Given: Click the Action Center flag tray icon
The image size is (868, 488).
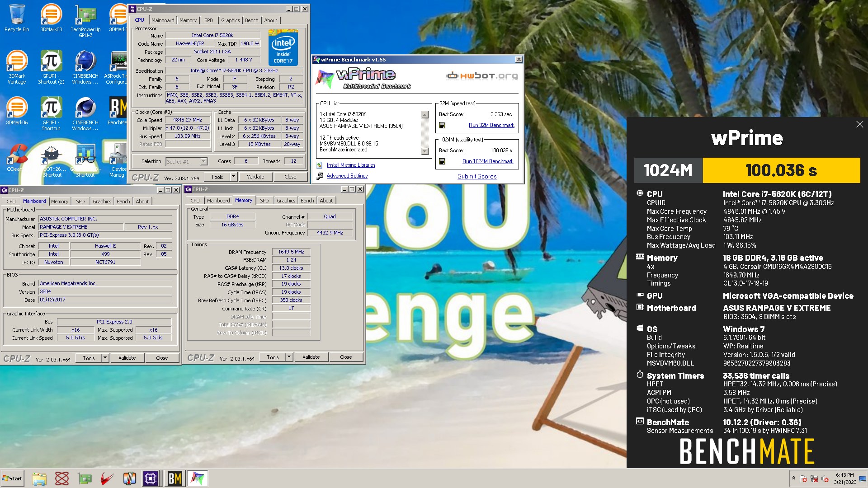Looking at the screenshot, I should (803, 479).
